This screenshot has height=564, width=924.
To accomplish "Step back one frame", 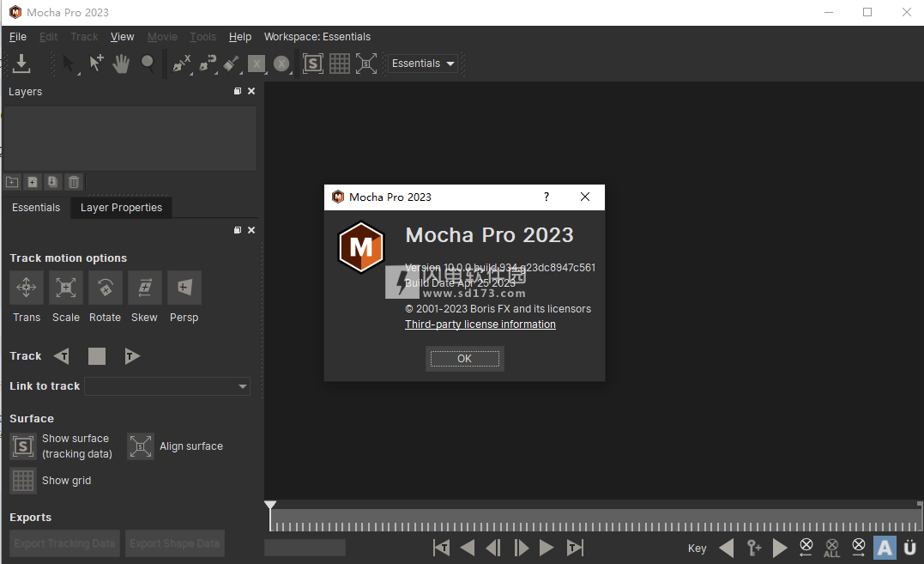I will click(493, 548).
